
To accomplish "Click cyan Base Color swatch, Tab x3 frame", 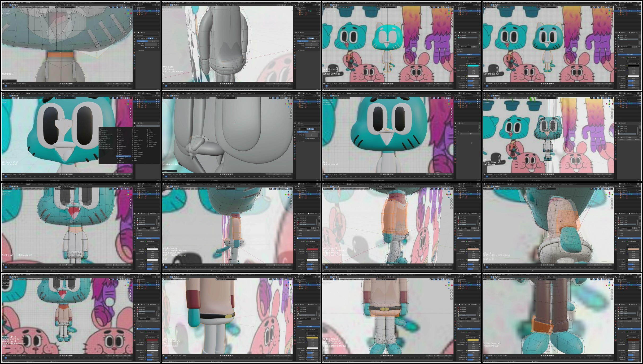I will point(473,66).
